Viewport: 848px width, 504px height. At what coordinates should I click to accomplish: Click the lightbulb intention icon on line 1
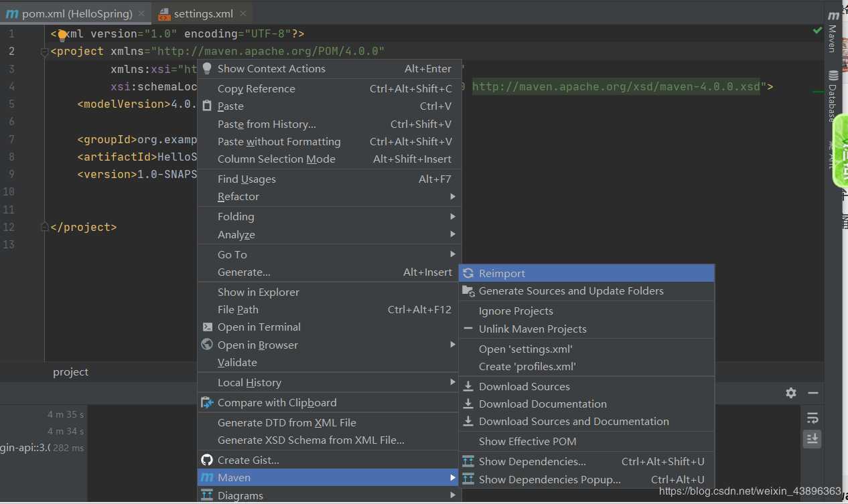coord(62,35)
